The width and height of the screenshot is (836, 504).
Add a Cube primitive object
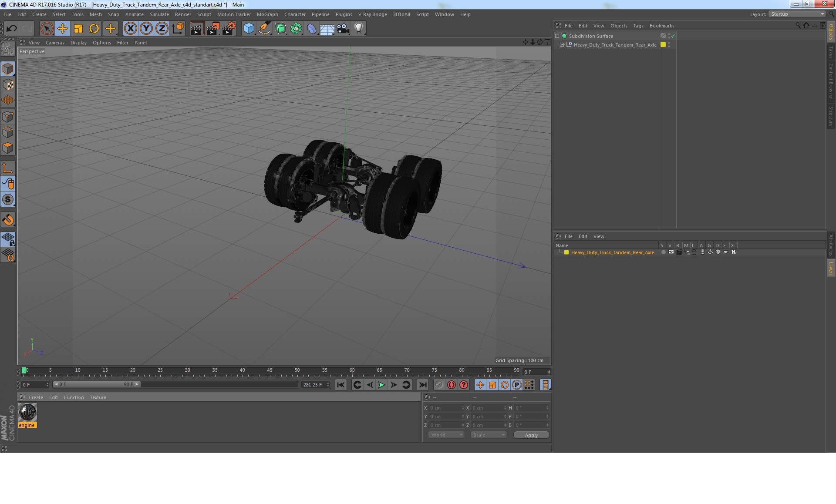click(249, 29)
